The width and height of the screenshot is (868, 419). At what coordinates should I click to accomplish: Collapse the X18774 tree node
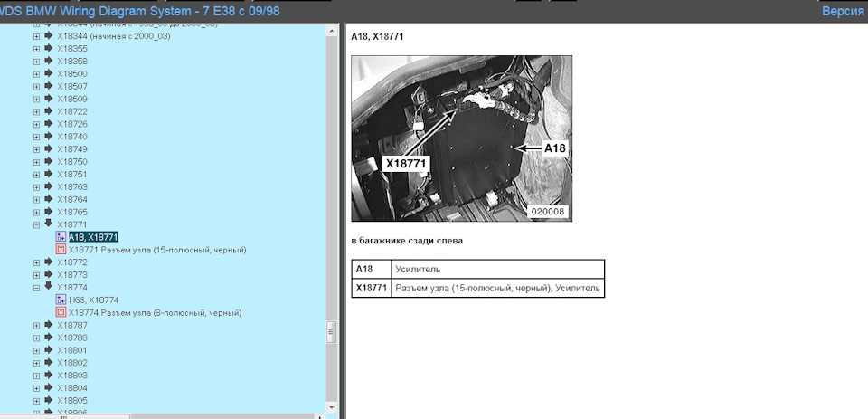coord(36,288)
